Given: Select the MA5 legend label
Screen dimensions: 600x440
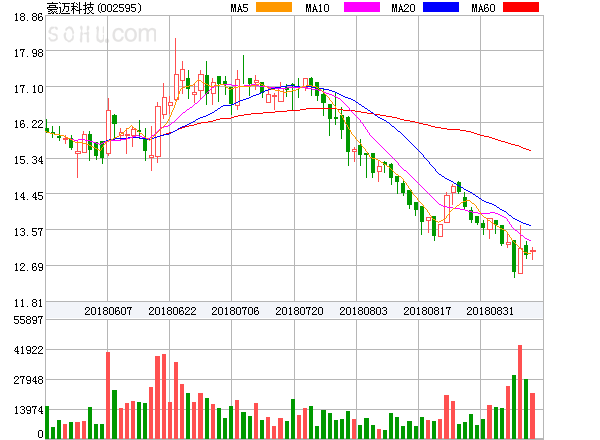Looking at the screenshot, I should click(240, 8).
